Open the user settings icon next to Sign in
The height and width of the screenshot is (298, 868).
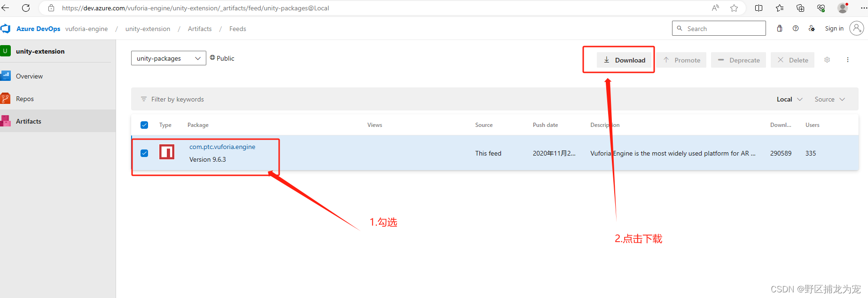[x=812, y=28]
